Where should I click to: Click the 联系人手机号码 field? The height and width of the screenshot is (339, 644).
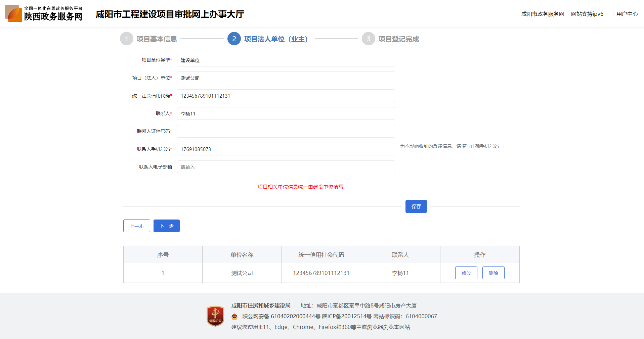286,149
